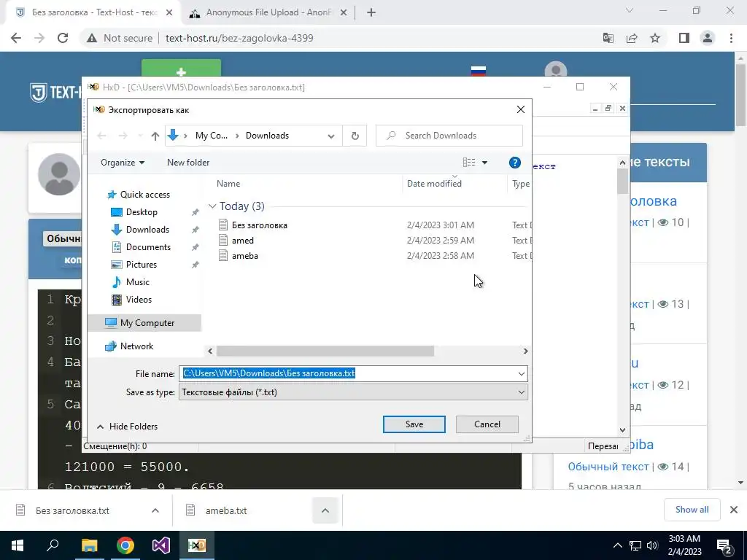Screen dimensions: 747x560
Task: Click the share page icon in Chrome
Action: (x=632, y=38)
